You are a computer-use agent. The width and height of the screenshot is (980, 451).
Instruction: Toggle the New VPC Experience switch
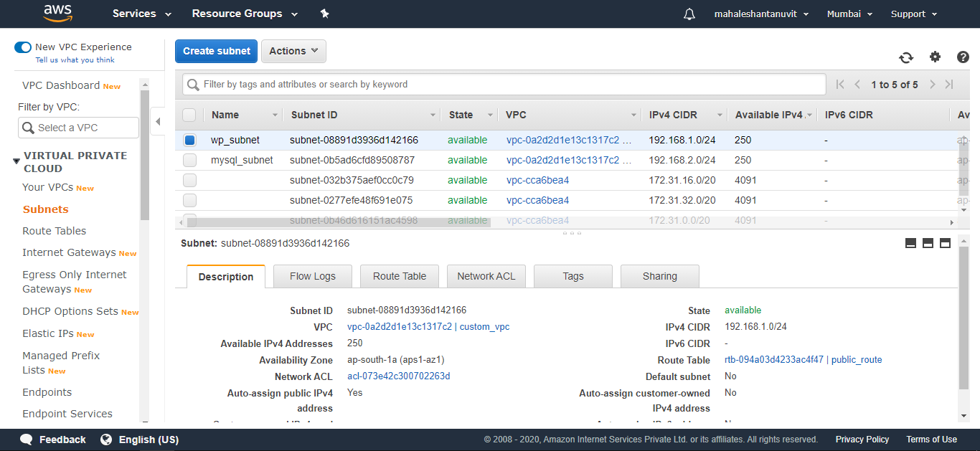tap(22, 47)
